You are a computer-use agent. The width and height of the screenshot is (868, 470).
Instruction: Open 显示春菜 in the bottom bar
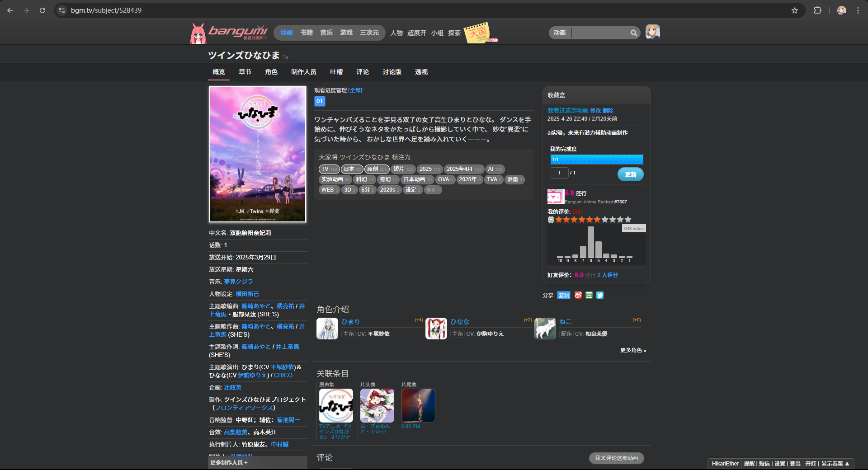[835, 464]
